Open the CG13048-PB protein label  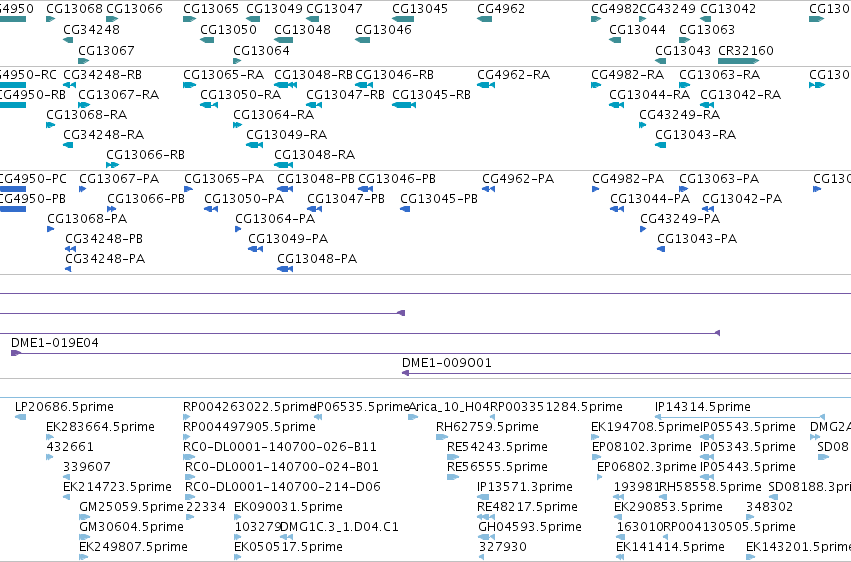click(x=316, y=179)
